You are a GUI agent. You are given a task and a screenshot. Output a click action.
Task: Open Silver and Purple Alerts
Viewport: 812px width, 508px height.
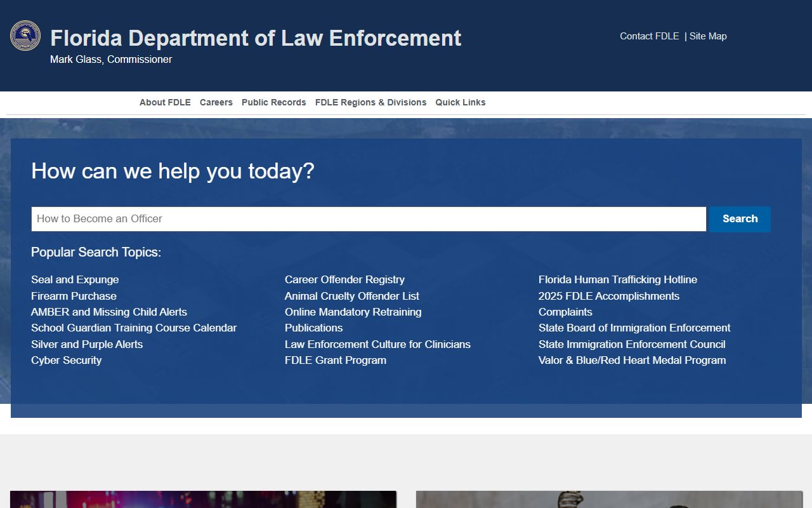click(x=87, y=344)
